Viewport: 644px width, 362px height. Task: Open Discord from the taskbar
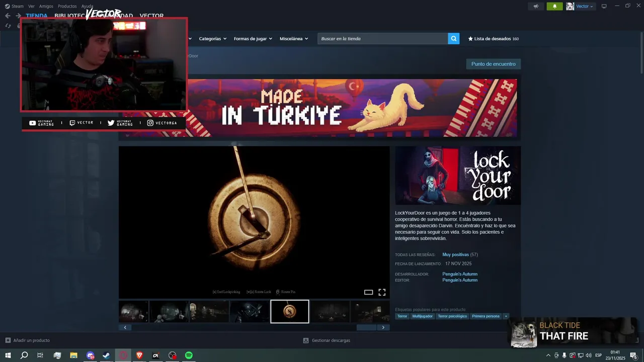tap(90, 355)
